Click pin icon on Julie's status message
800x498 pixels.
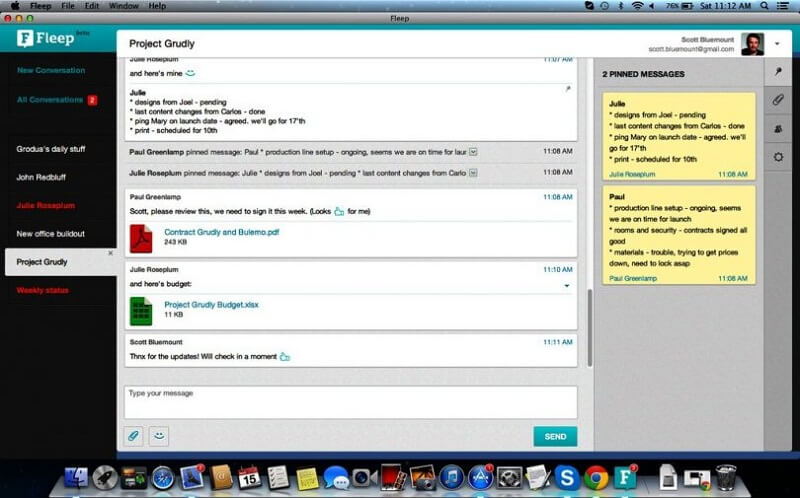(x=568, y=89)
